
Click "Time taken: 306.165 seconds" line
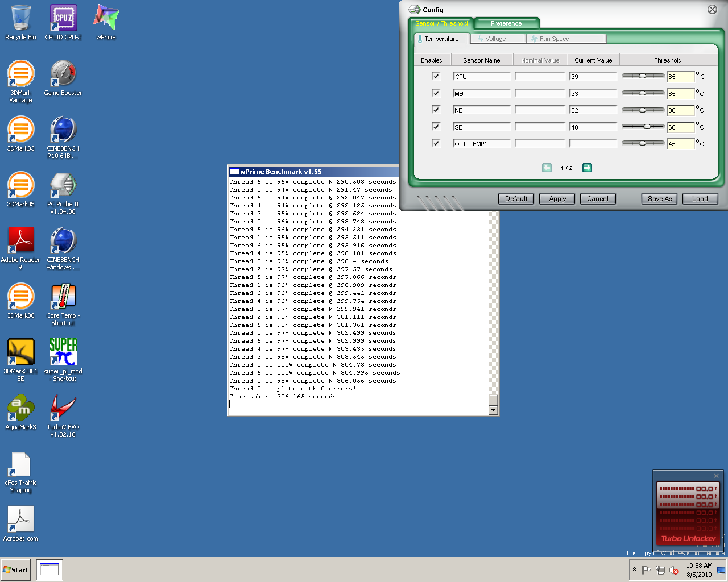[283, 397]
